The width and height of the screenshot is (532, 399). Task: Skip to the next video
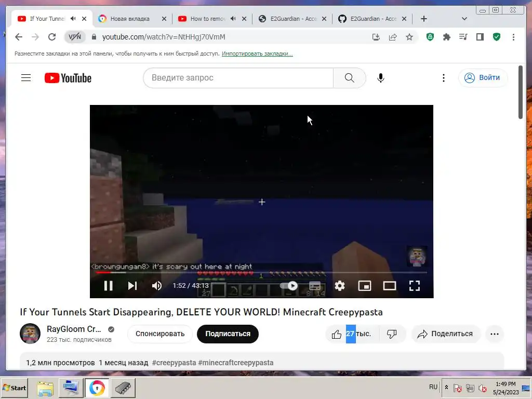132,286
